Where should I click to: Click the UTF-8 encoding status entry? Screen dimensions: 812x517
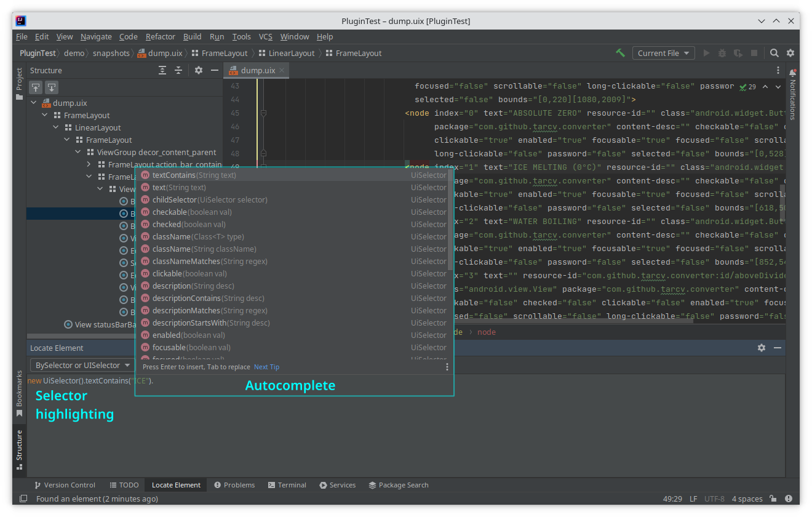coord(715,499)
